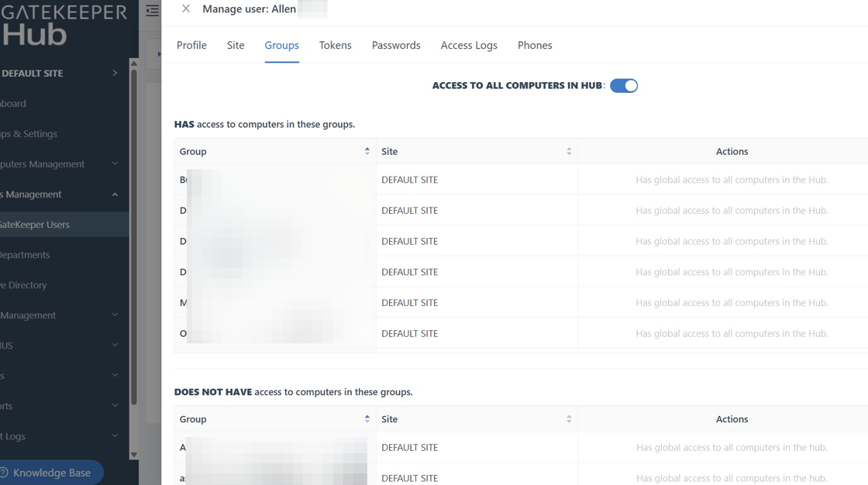868x485 pixels.
Task: Toggle Access to all computers in Hub switch
Action: pyautogui.click(x=624, y=86)
